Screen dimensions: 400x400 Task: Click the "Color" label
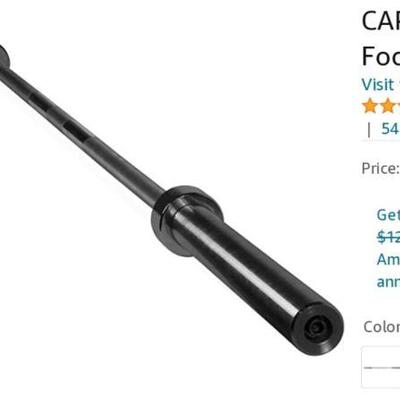click(x=382, y=327)
